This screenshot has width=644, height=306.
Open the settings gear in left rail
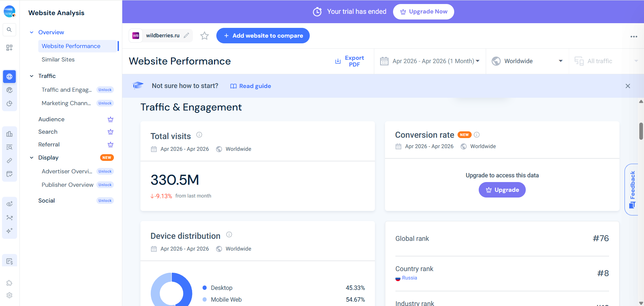(x=9, y=295)
